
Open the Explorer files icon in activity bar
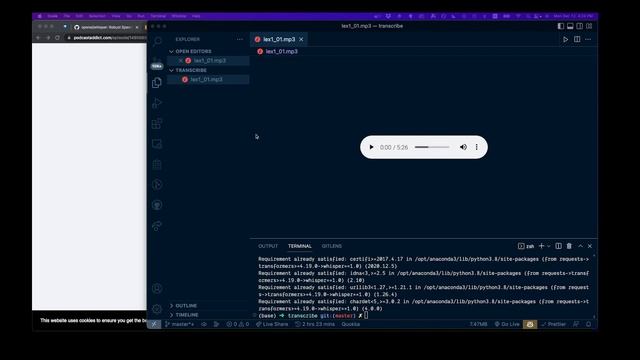click(157, 83)
